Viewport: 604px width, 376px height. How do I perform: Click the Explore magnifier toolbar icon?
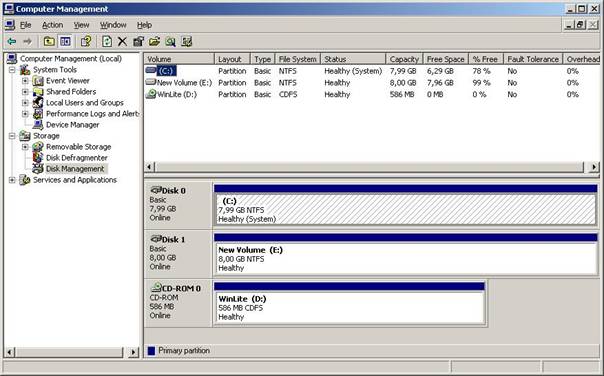pyautogui.click(x=170, y=41)
